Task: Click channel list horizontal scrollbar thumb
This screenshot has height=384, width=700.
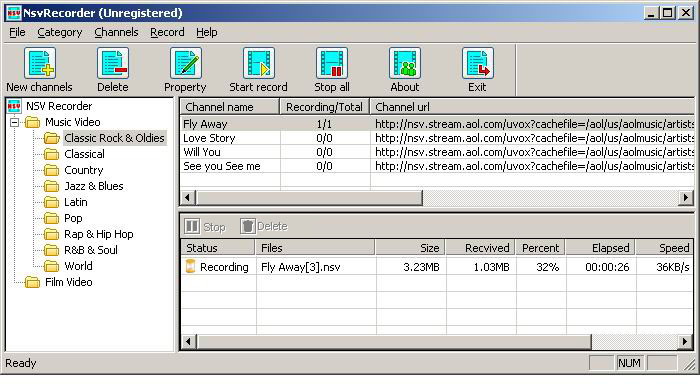Action: click(x=309, y=197)
